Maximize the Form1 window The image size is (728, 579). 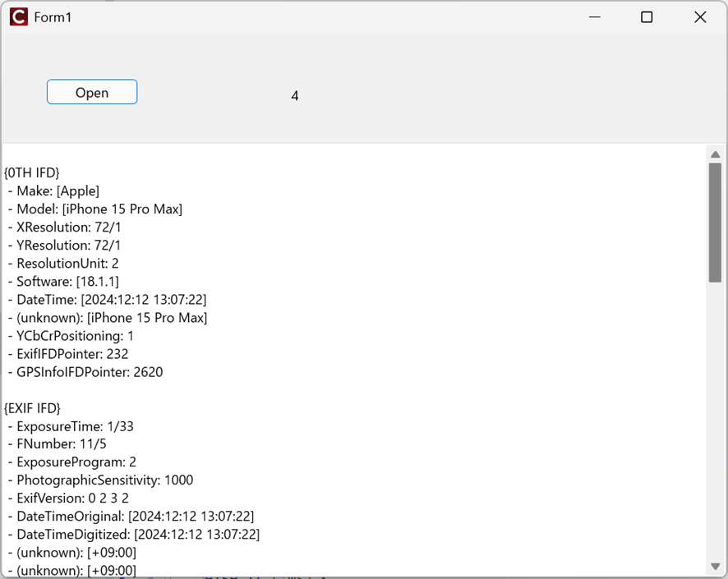[647, 17]
